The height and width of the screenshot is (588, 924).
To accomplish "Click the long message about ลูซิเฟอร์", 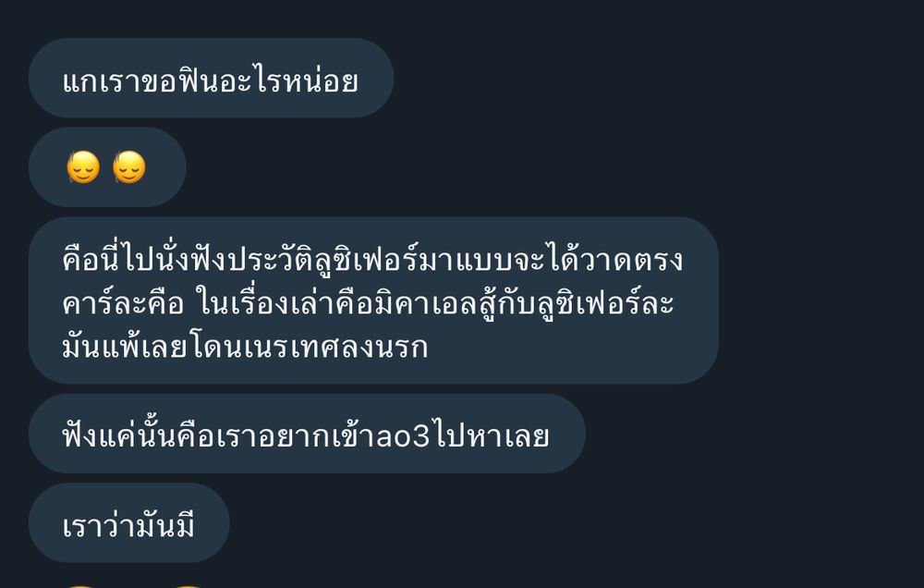I will click(373, 300).
